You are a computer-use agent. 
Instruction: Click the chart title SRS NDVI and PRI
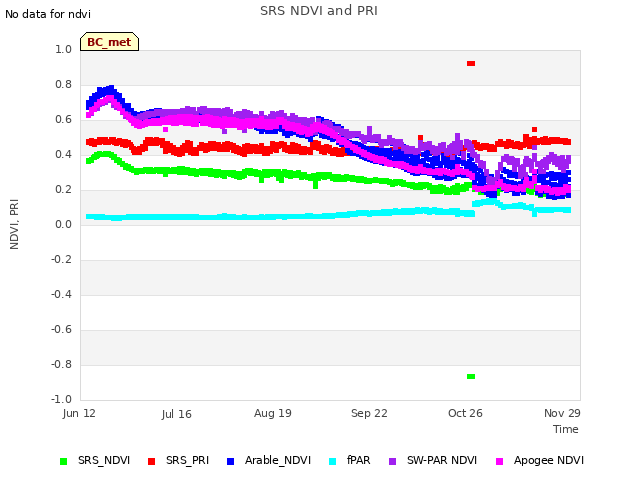click(x=319, y=11)
